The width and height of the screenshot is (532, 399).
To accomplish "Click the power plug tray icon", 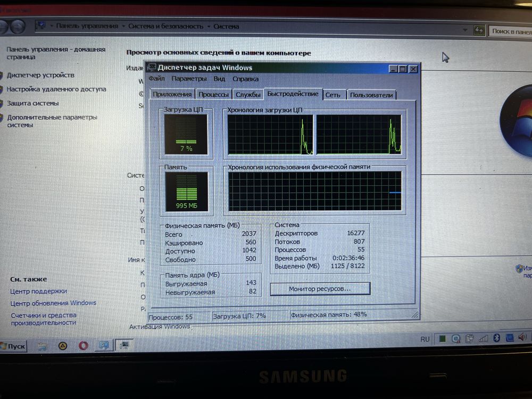I will [x=470, y=338].
